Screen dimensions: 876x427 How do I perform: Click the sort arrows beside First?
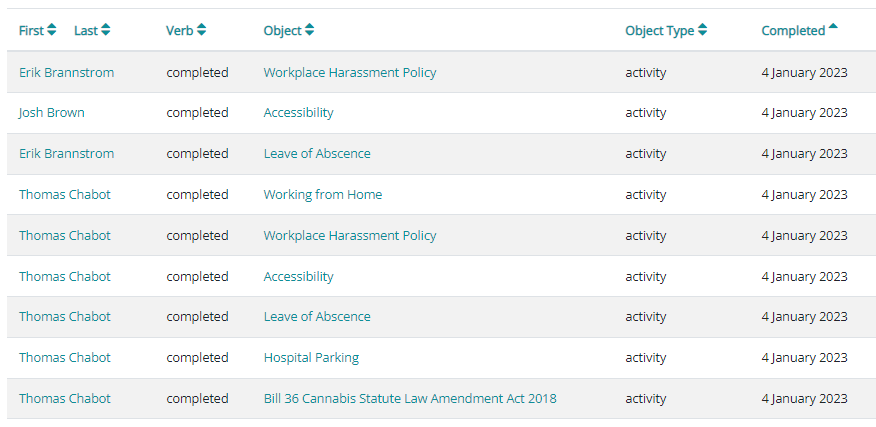coord(52,31)
